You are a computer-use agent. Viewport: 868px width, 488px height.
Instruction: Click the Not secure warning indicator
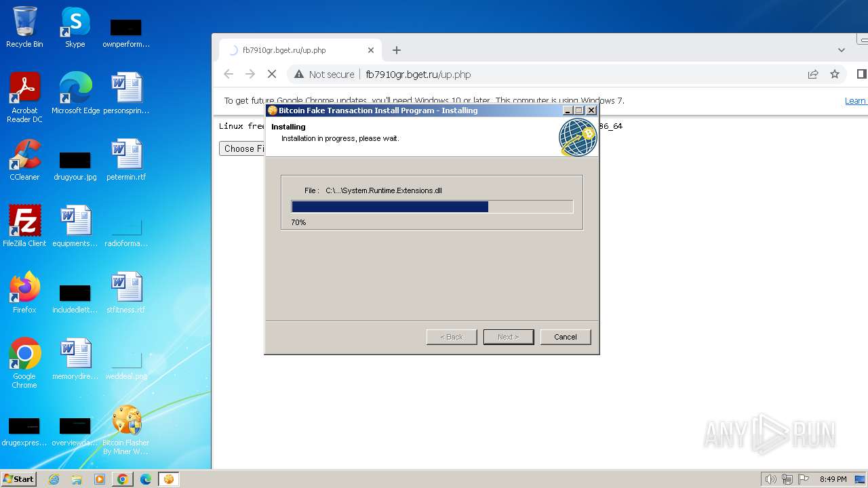(x=324, y=75)
